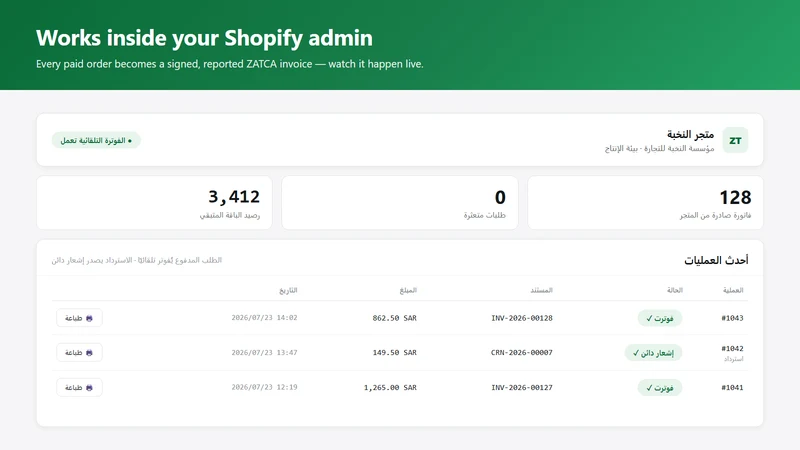Viewport: 800px width, 450px height.
Task: Click the استرداد label under #1042
Action: point(733,359)
